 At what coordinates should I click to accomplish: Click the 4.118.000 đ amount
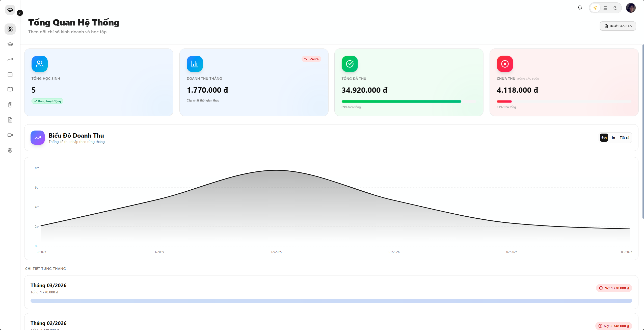point(517,90)
